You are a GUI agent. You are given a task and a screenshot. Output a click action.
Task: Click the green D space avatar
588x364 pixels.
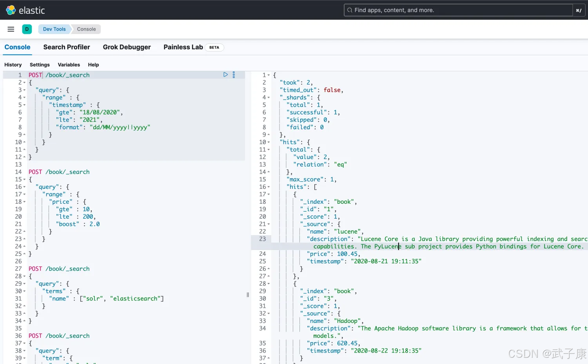click(x=27, y=29)
